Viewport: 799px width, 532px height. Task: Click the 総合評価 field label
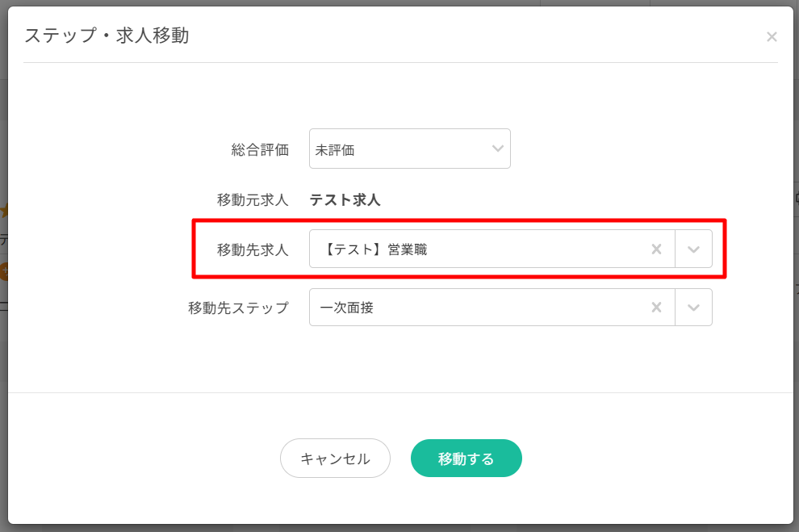(259, 149)
